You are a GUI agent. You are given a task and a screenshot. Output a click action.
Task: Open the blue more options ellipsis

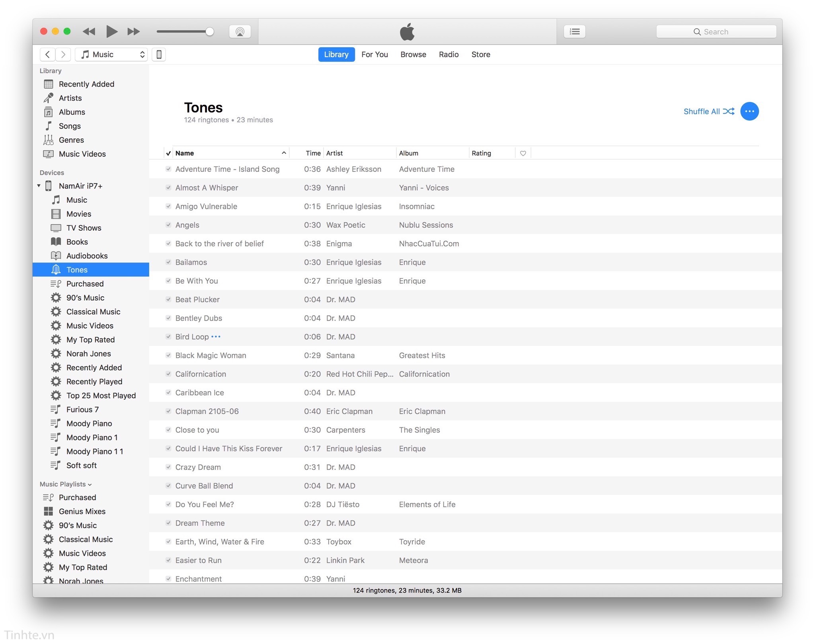pos(749,111)
